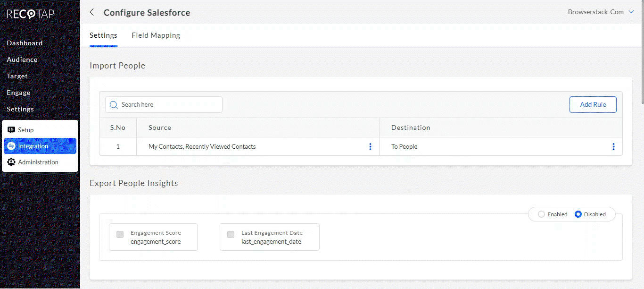Image resolution: width=644 pixels, height=289 pixels.
Task: Click the S.No column header
Action: [x=118, y=127]
